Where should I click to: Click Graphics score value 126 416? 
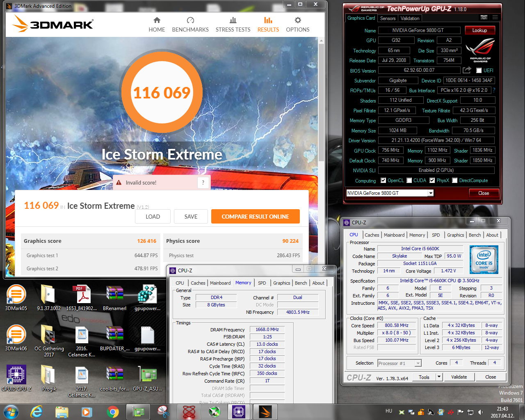[147, 241]
